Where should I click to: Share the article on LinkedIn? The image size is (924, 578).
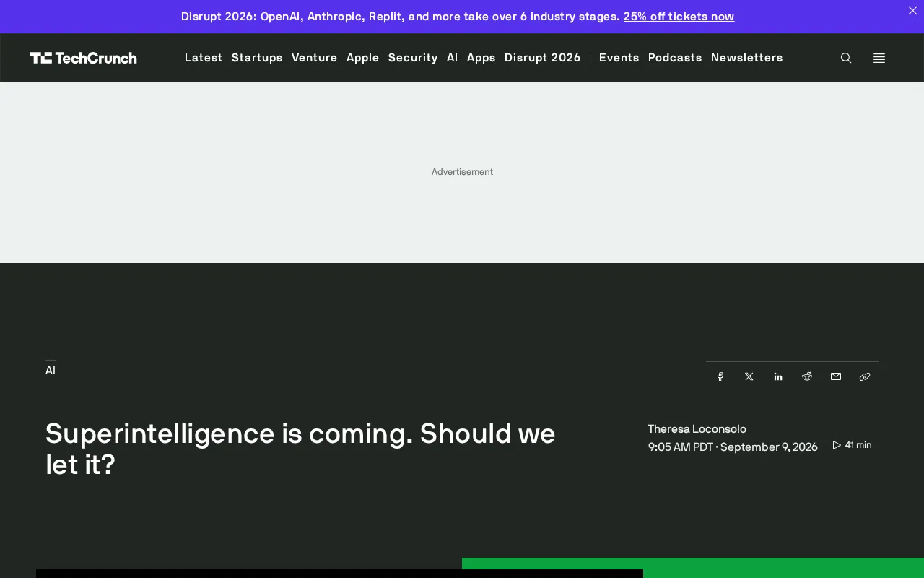[778, 376]
